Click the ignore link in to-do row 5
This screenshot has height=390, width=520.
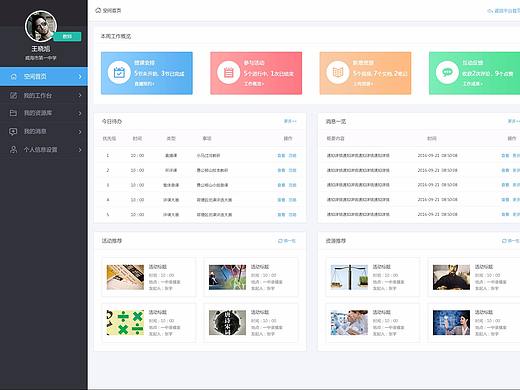click(292, 215)
